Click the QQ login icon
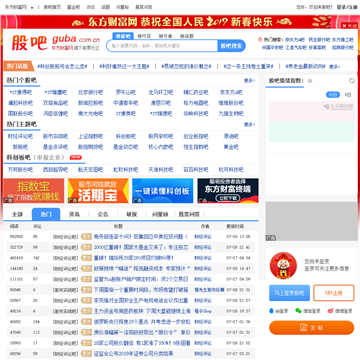Screen dimensions: 360x360 [x=271, y=311]
